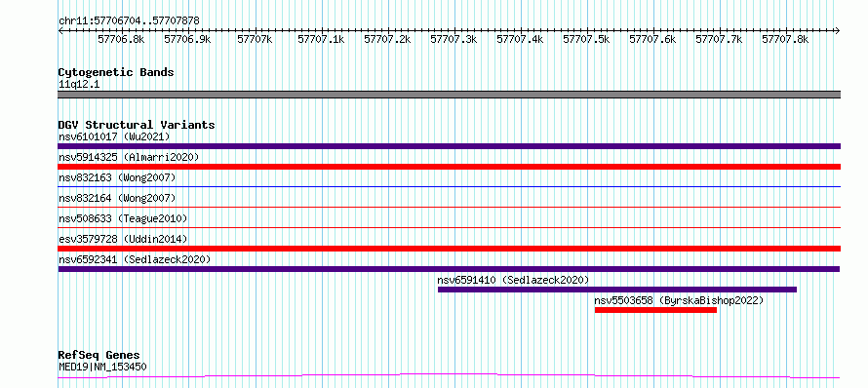Click the MED19|NM_153450 gene label
Image resolution: width=868 pixels, height=388 pixels.
[x=102, y=367]
